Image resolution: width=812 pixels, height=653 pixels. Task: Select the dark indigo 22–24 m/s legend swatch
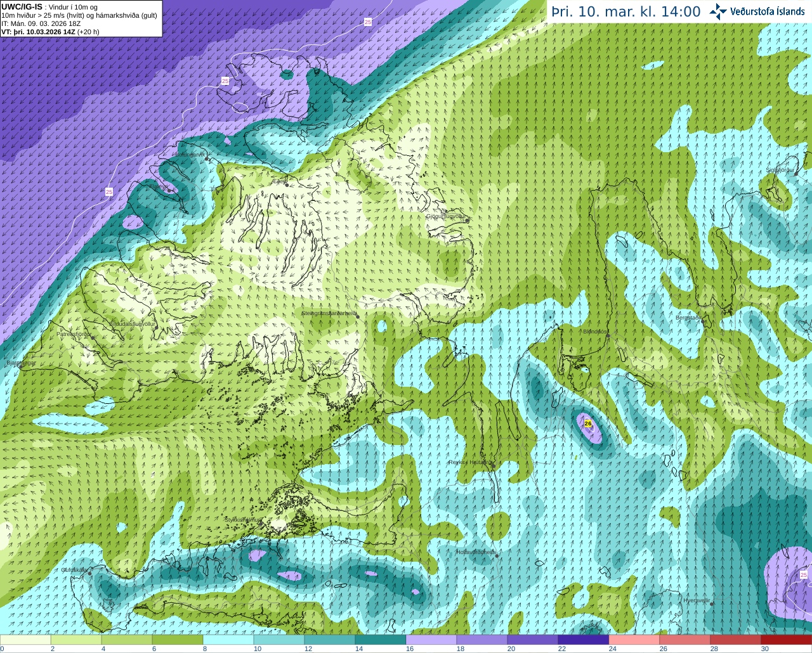pos(584,640)
